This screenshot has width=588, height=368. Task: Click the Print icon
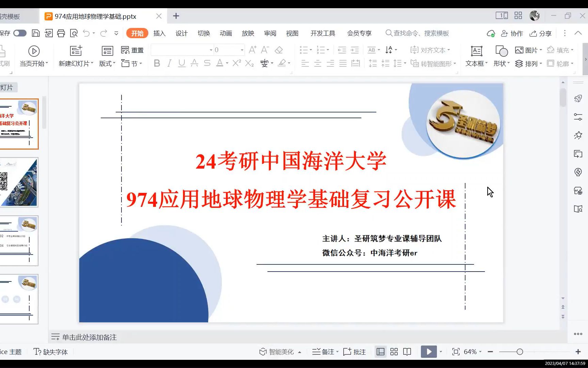pyautogui.click(x=61, y=33)
